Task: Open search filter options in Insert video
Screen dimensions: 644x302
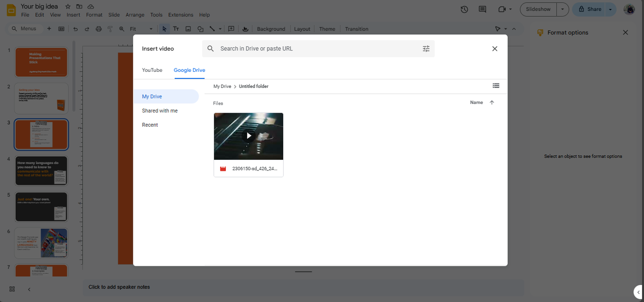Action: click(x=426, y=49)
